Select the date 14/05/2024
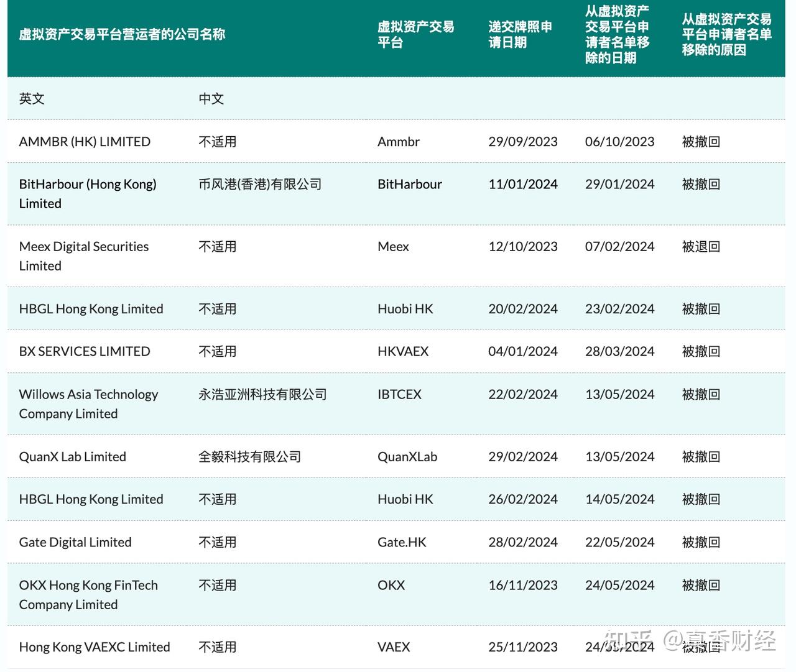Screen dimensions: 796x672 620,500
